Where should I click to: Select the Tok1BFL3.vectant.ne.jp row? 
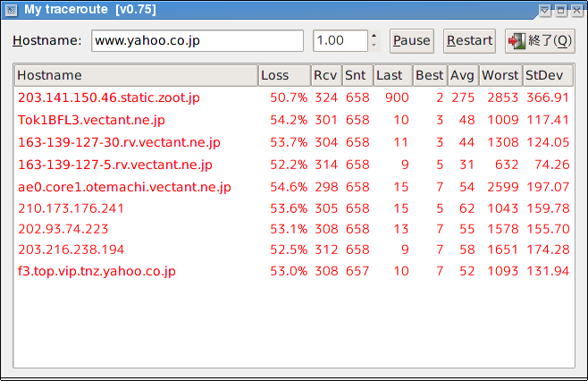(x=294, y=120)
